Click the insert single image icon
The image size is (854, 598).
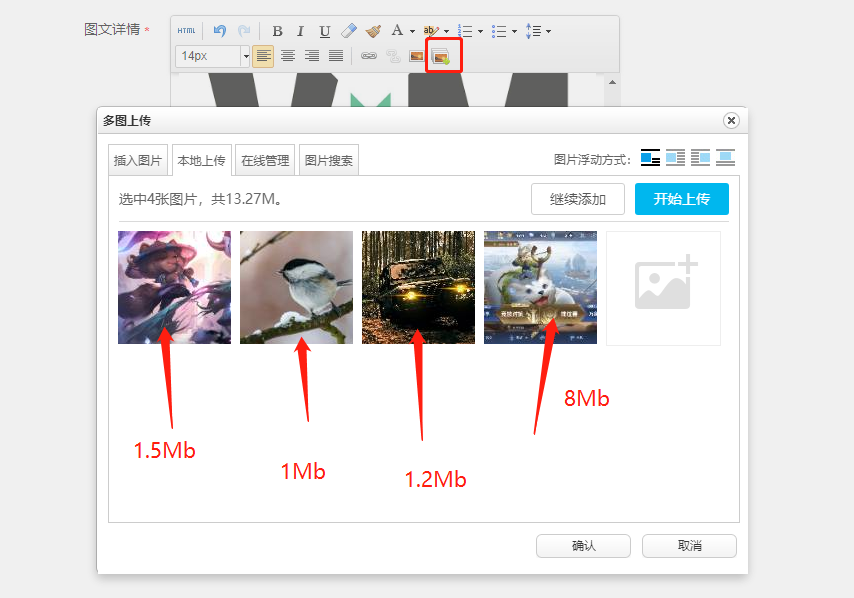(415, 56)
